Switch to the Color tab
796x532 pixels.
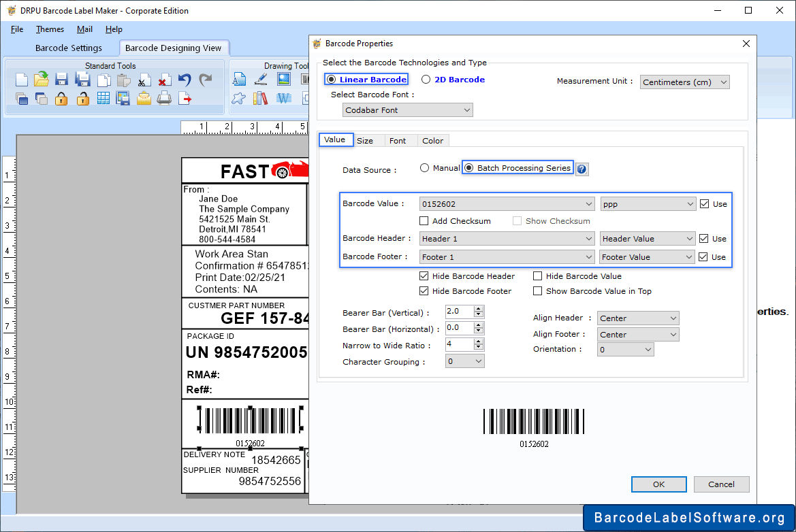pos(433,140)
